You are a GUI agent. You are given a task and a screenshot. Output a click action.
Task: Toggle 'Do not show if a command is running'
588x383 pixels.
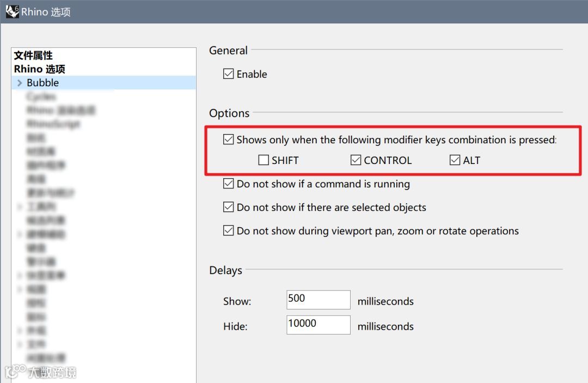click(x=228, y=184)
